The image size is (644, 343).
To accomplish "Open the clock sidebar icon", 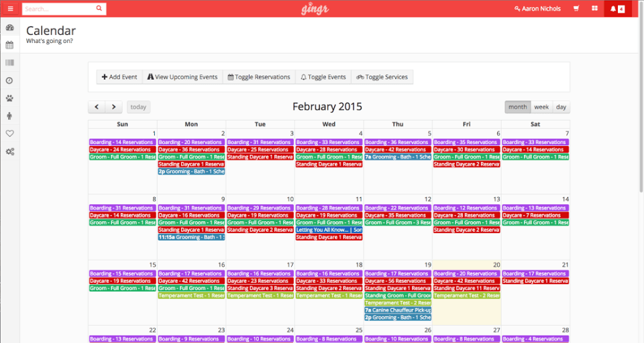I will click(10, 81).
